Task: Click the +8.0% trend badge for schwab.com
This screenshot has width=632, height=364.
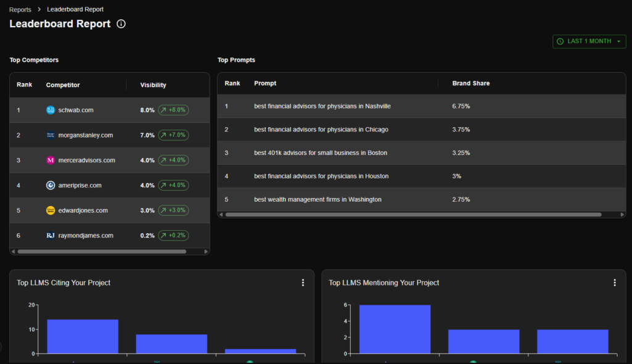Action: tap(173, 110)
